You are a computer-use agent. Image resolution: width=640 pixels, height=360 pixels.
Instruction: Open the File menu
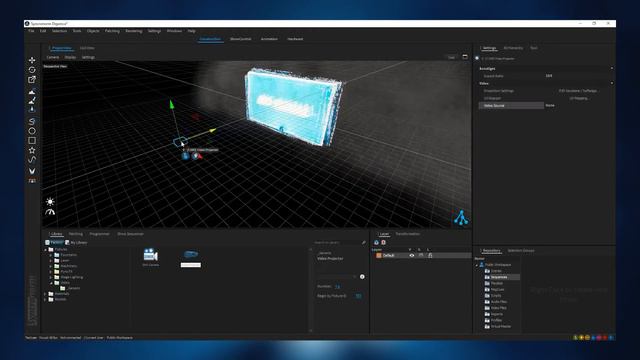click(x=31, y=31)
